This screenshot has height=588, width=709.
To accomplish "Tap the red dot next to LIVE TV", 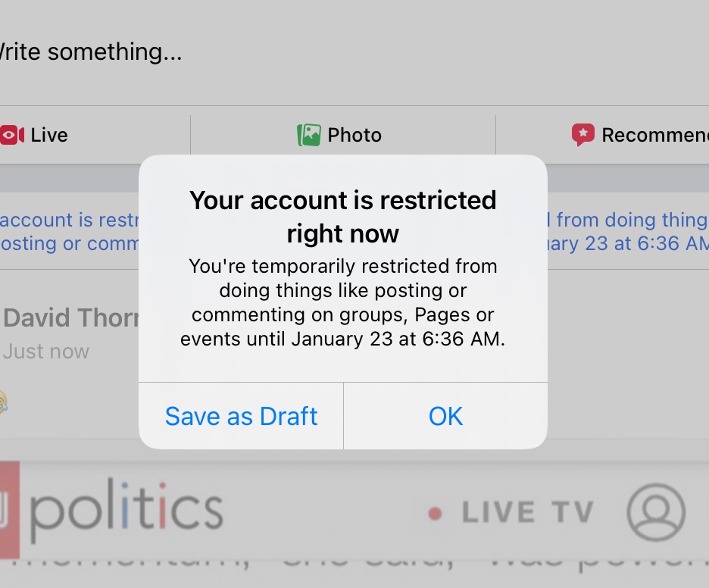I will pyautogui.click(x=435, y=514).
